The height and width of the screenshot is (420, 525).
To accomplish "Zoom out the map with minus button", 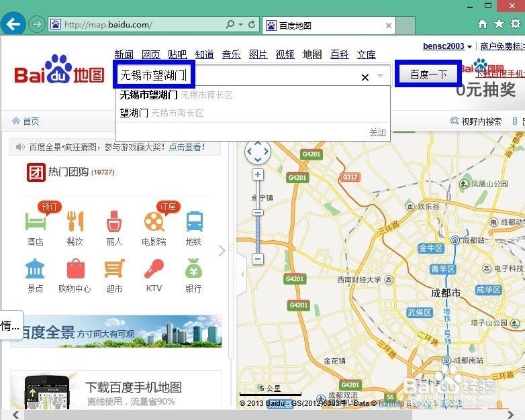I will tap(258, 259).
